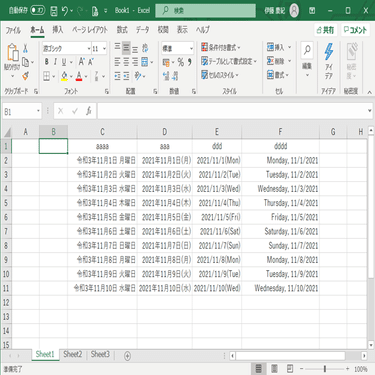Click the Cut scissors icon
The image size is (375, 375).
coord(25,49)
